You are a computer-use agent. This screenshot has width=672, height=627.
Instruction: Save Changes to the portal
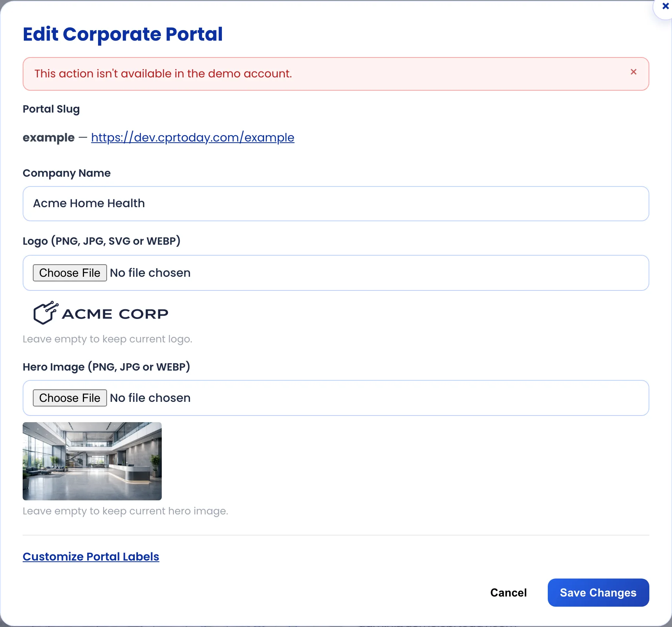click(598, 593)
